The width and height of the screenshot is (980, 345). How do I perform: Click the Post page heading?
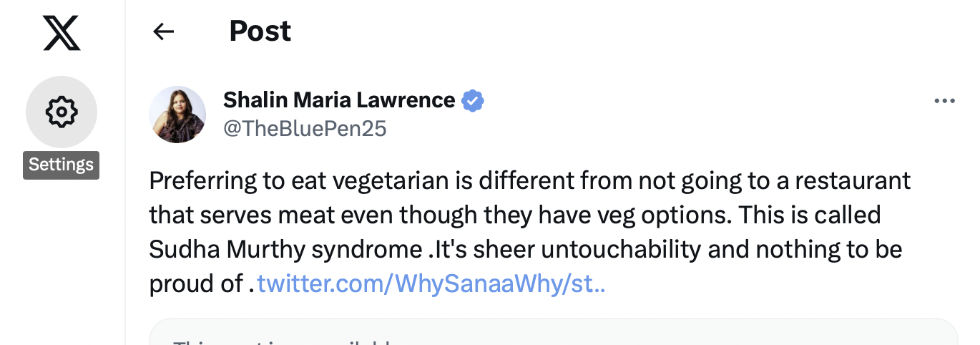click(x=260, y=31)
